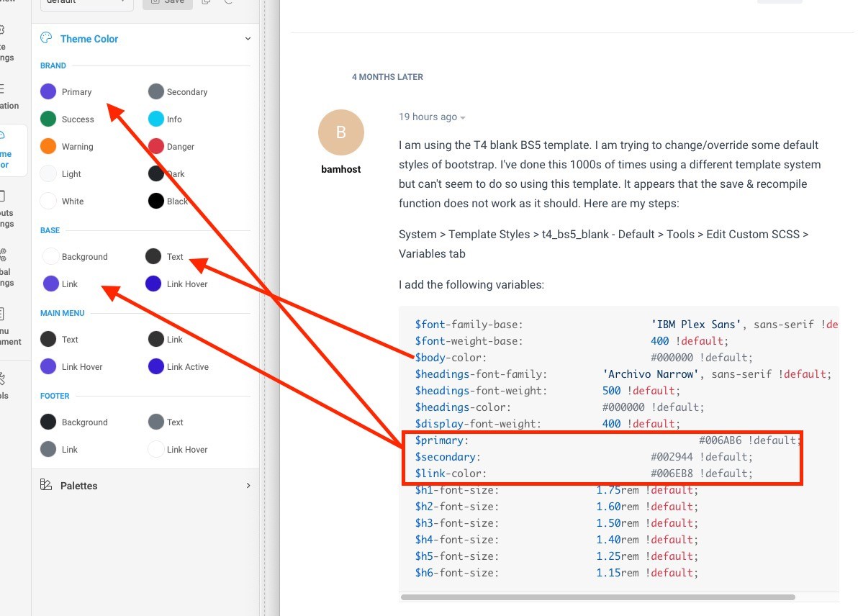
Task: Open the Info cyan color swatch
Action: point(156,119)
